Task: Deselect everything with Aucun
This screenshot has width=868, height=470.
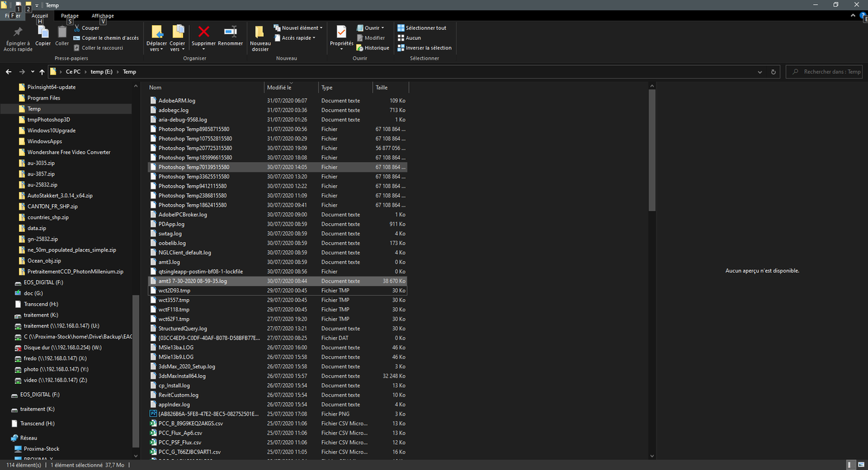Action: [409, 38]
